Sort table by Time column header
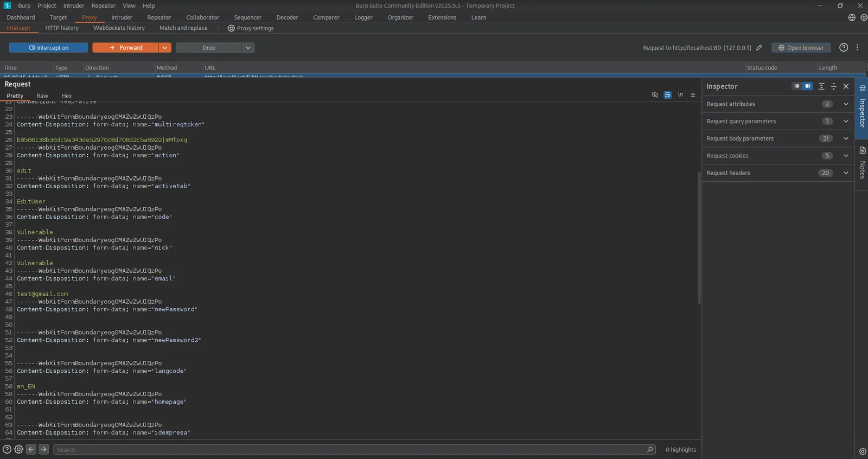 pos(27,68)
